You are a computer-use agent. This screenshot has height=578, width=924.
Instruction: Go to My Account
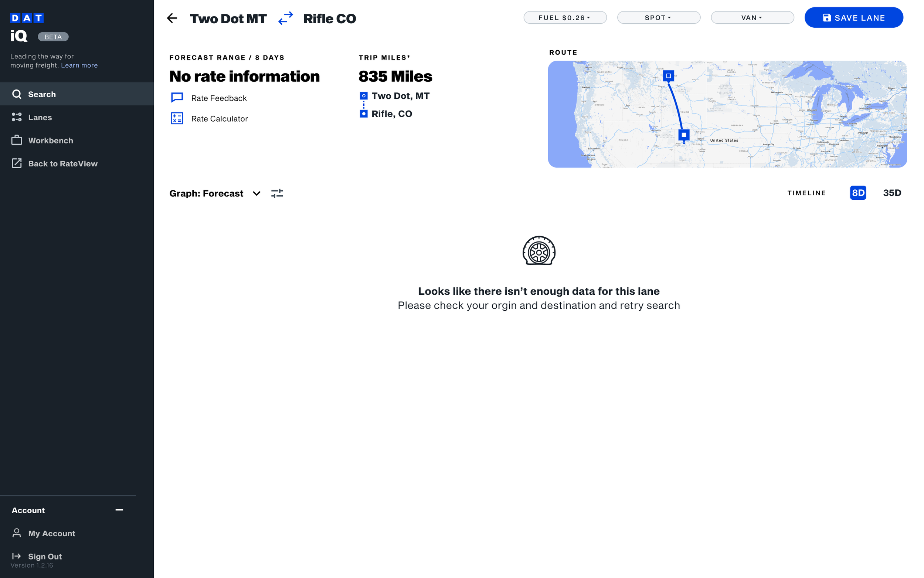pyautogui.click(x=52, y=533)
